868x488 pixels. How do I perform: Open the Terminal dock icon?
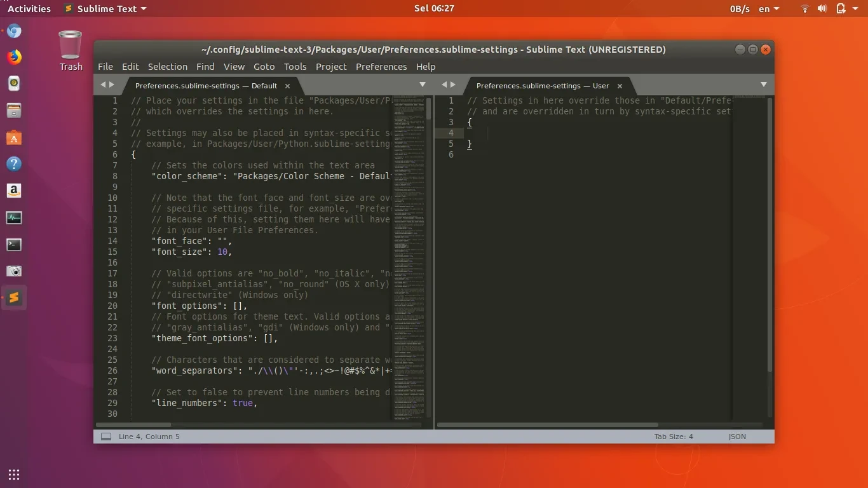[x=14, y=245]
